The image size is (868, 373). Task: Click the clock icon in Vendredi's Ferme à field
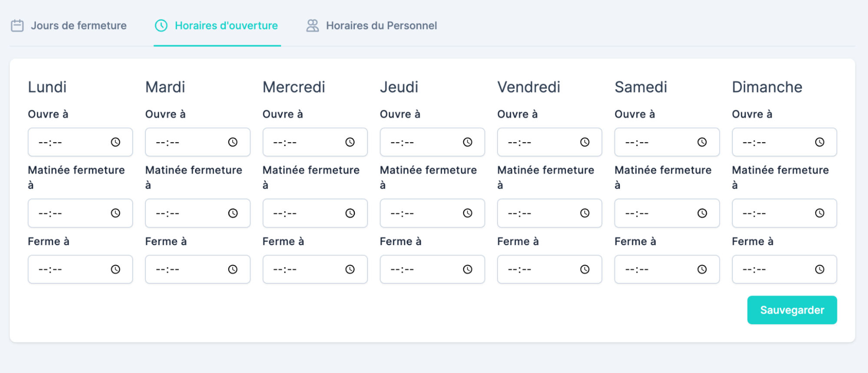[585, 269]
